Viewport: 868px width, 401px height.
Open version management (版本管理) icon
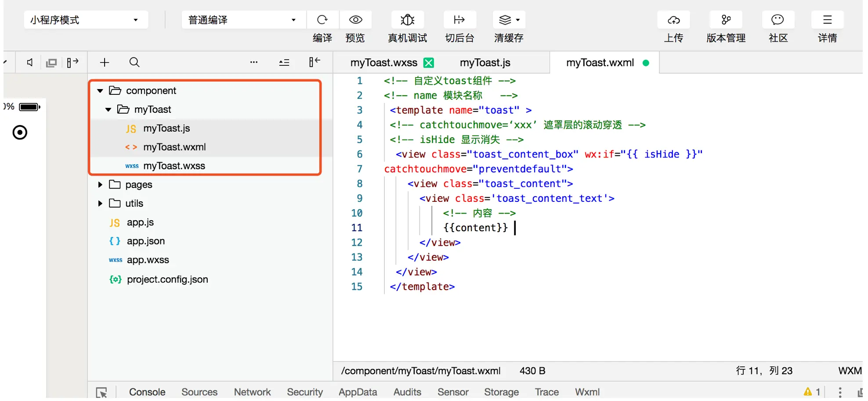tap(726, 20)
